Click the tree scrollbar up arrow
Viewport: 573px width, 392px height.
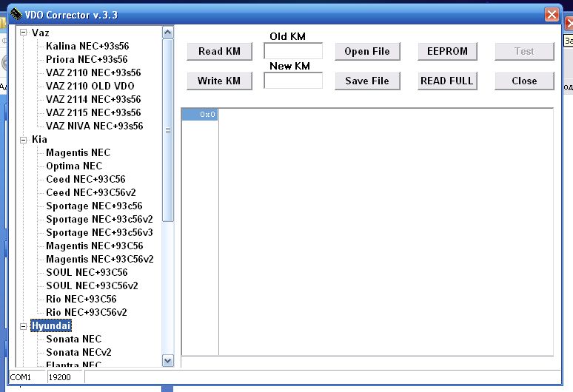pyautogui.click(x=168, y=33)
